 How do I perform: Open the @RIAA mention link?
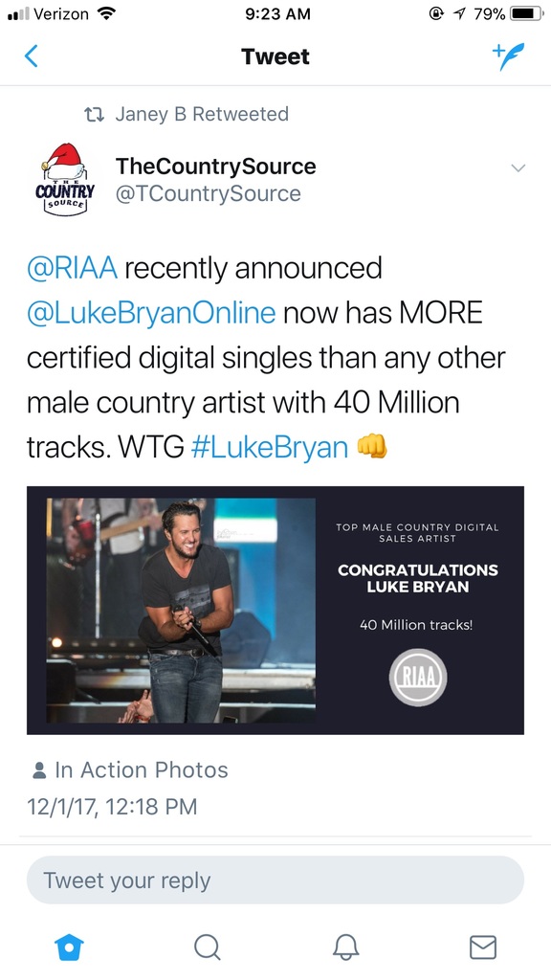[72, 268]
